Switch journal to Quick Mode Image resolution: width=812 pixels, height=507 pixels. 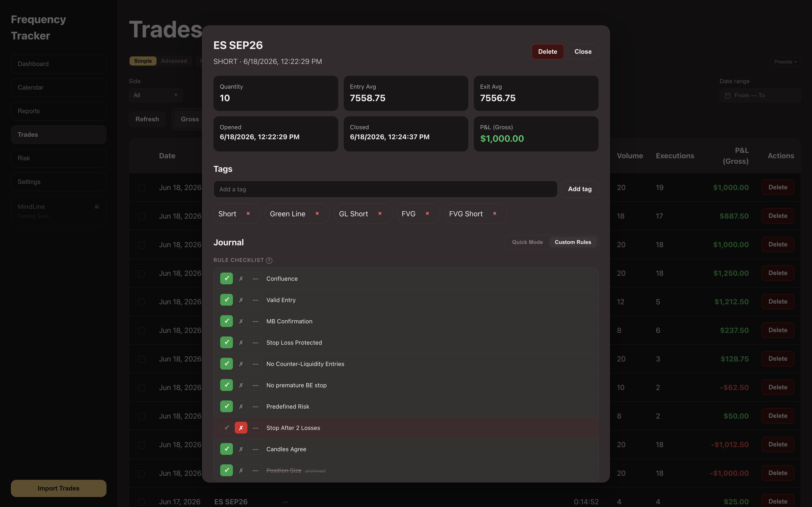(x=527, y=242)
